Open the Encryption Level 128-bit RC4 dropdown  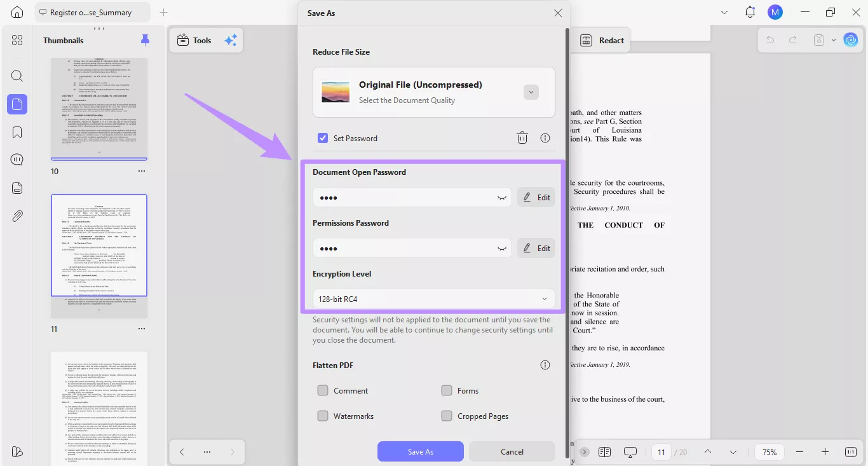(434, 299)
